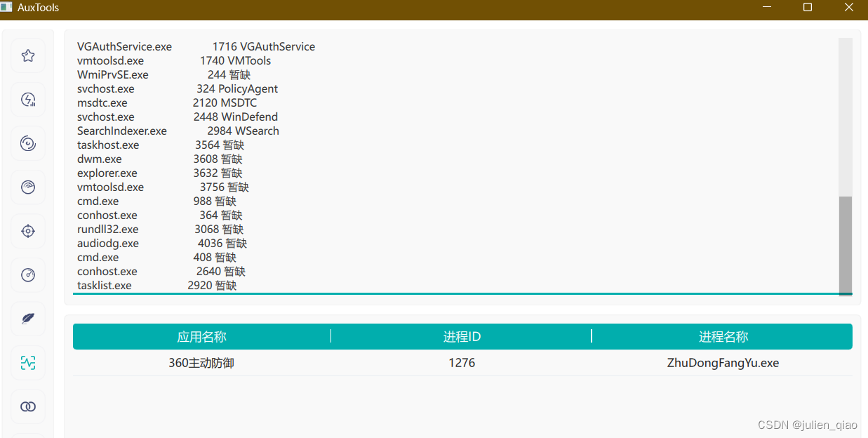Select the process ID cell 1276

[x=462, y=363]
